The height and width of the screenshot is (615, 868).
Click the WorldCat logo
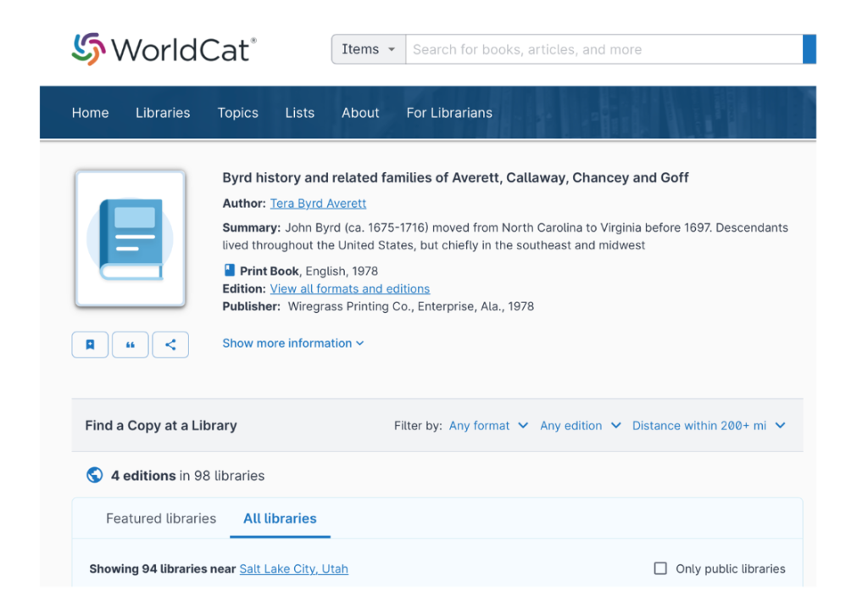[164, 49]
